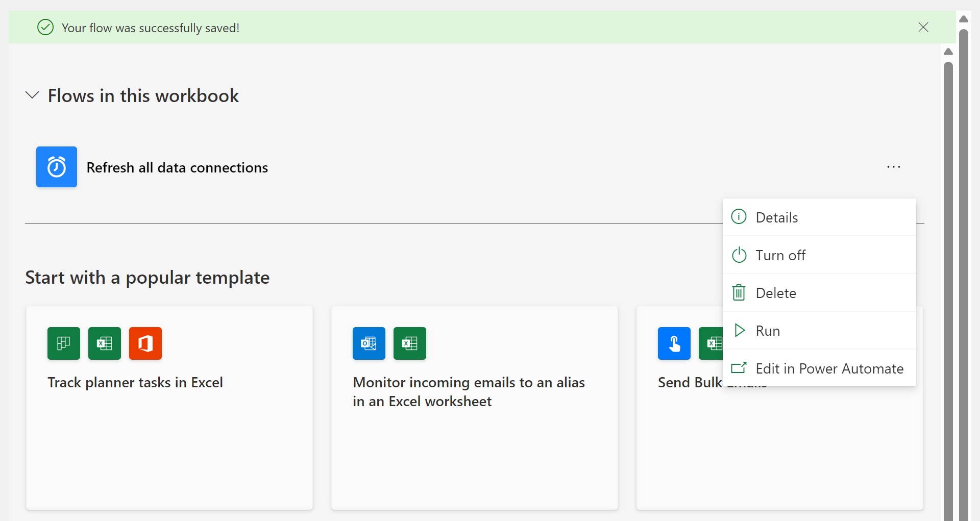Viewport: 980px width, 521px height.
Task: Open the Refresh all data connections flow
Action: (177, 167)
